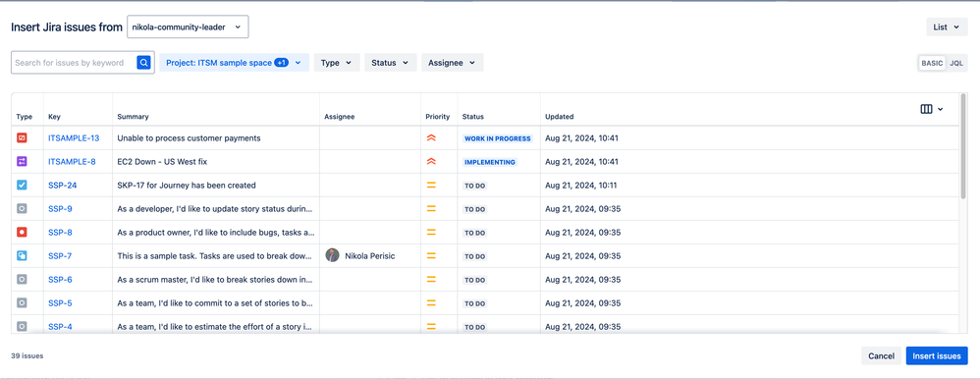Open the SSP-9 issue link
This screenshot has height=379, width=980.
point(60,209)
